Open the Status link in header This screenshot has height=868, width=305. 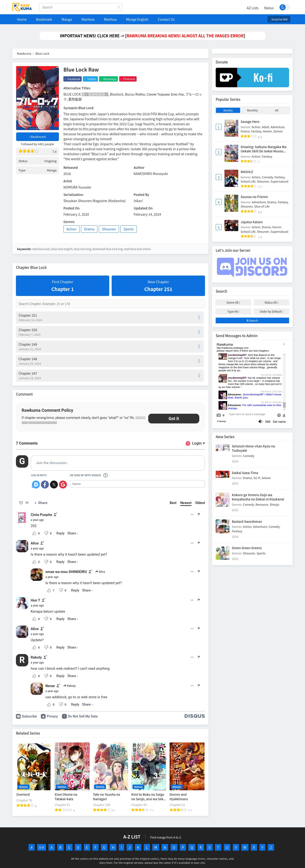click(x=269, y=8)
